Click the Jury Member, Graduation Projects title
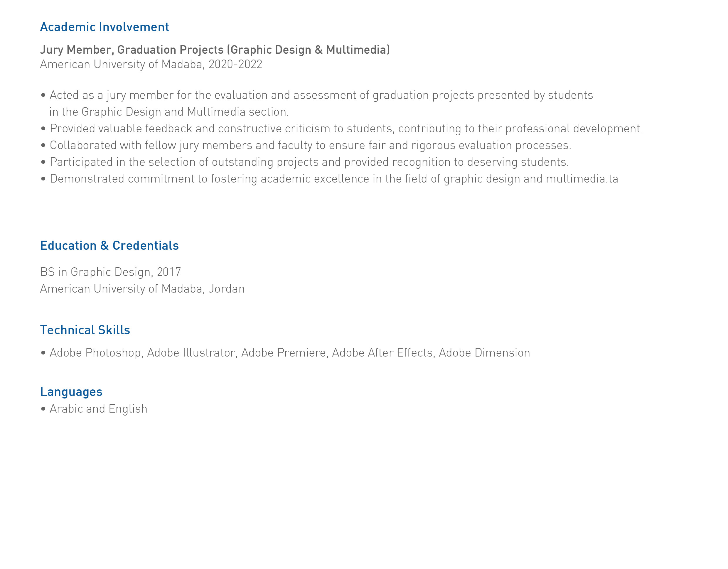728x569 pixels. click(x=215, y=50)
